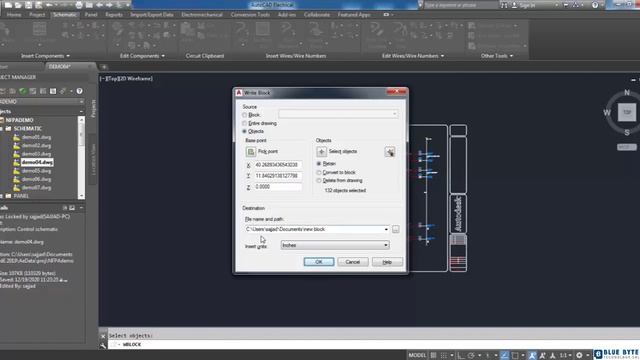Select the Retain radio button
640x360 pixels.
pyautogui.click(x=319, y=164)
